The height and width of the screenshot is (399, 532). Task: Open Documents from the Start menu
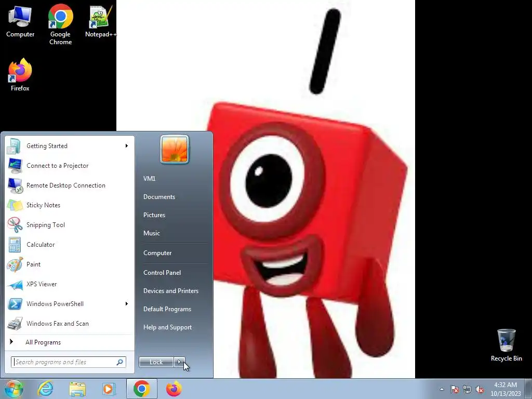pos(159,197)
